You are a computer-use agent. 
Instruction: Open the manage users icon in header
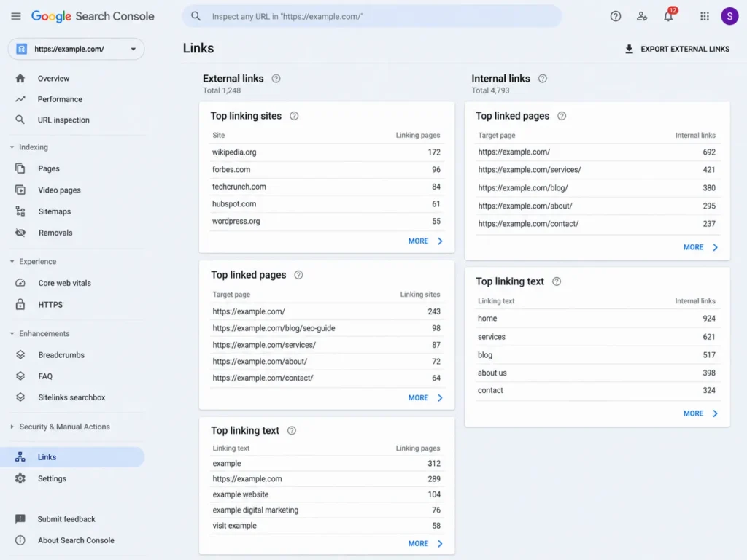click(x=642, y=16)
